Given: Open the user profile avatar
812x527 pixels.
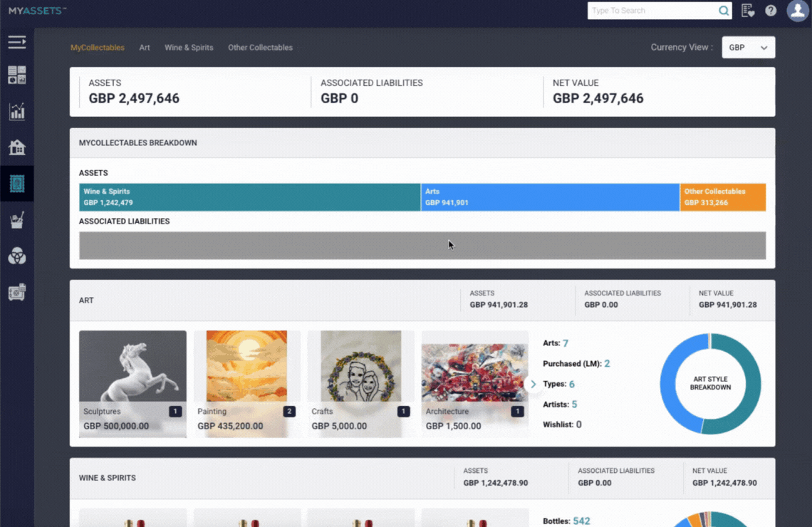Looking at the screenshot, I should [798, 11].
